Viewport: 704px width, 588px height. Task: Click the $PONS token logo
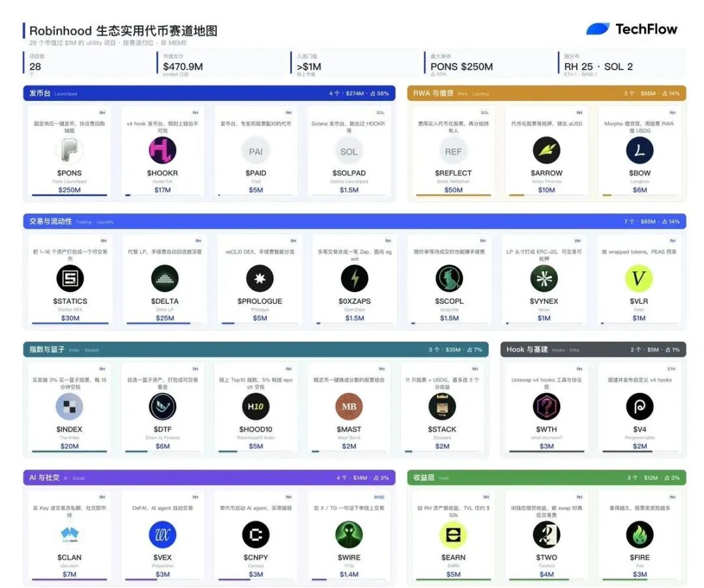(x=69, y=151)
